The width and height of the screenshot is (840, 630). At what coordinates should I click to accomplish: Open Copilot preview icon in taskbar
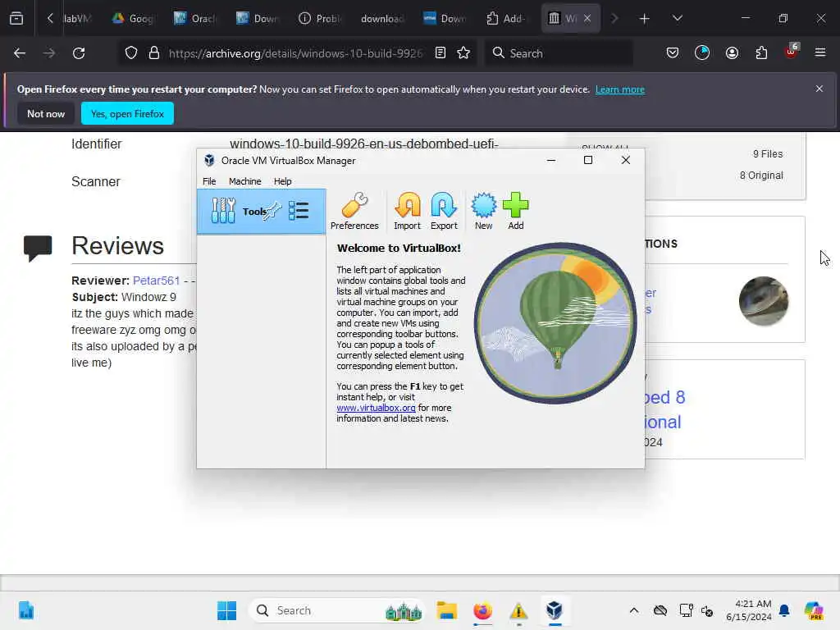coord(814,610)
